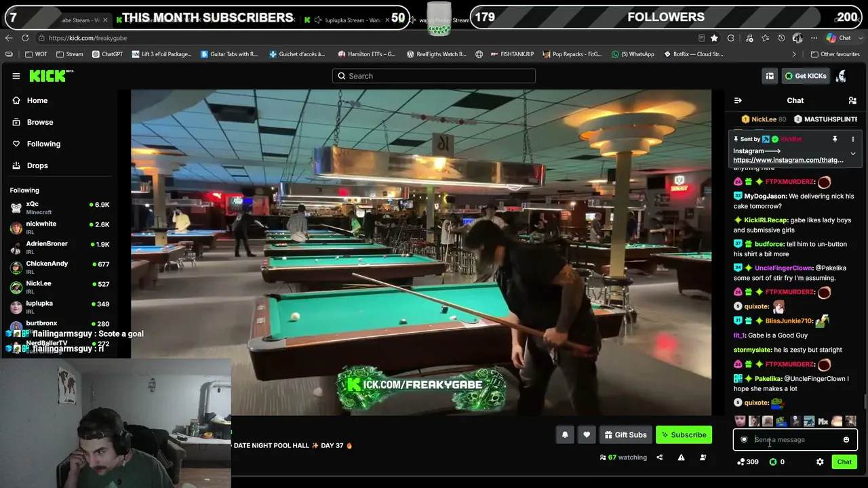This screenshot has height=488, width=868.
Task: Open the FISHTANK.RIP bookmark
Action: [512, 54]
